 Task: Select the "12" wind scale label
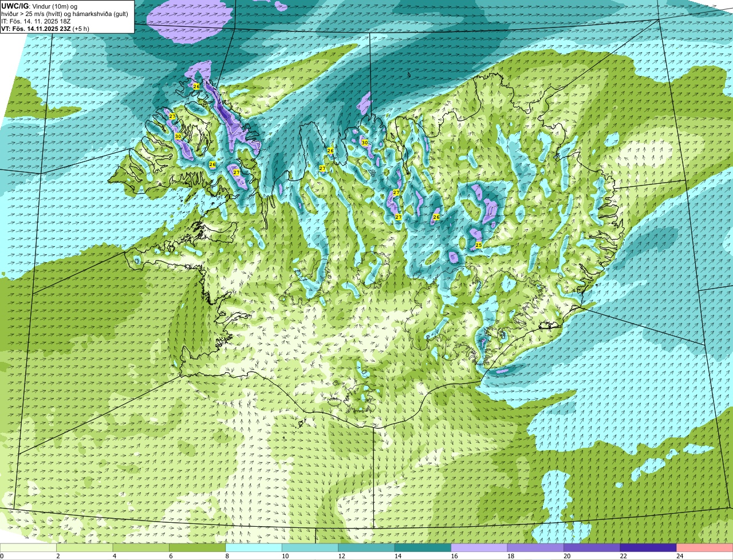341,556
